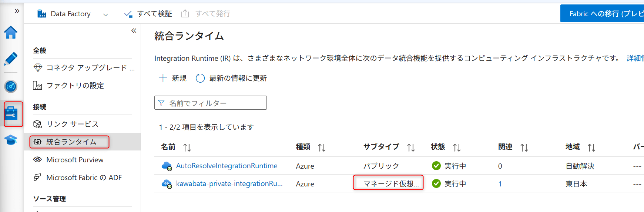The image size is (644, 212).
Task: Open AutoResolveIntegrationRuntime link
Action: (227, 166)
